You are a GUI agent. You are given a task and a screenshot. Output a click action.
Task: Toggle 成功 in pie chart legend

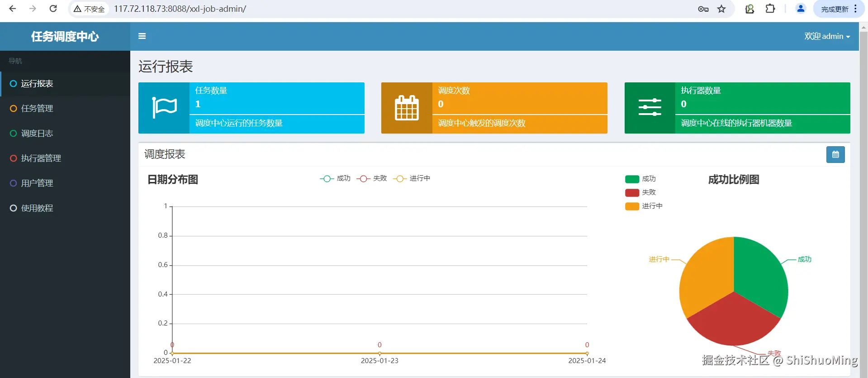coord(640,179)
